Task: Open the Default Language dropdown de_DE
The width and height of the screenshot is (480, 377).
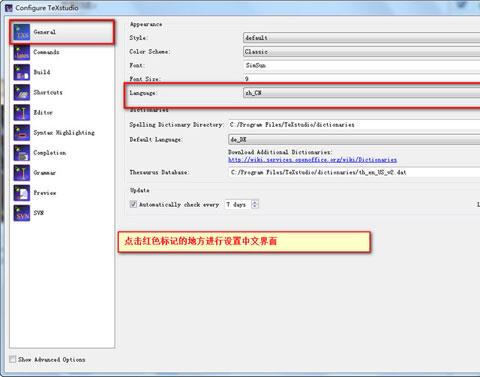Action: (x=354, y=139)
